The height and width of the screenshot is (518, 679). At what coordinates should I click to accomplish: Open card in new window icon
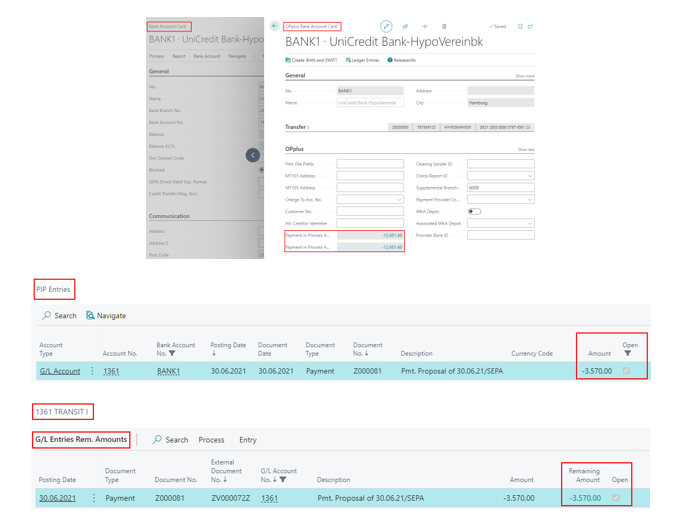tap(530, 27)
